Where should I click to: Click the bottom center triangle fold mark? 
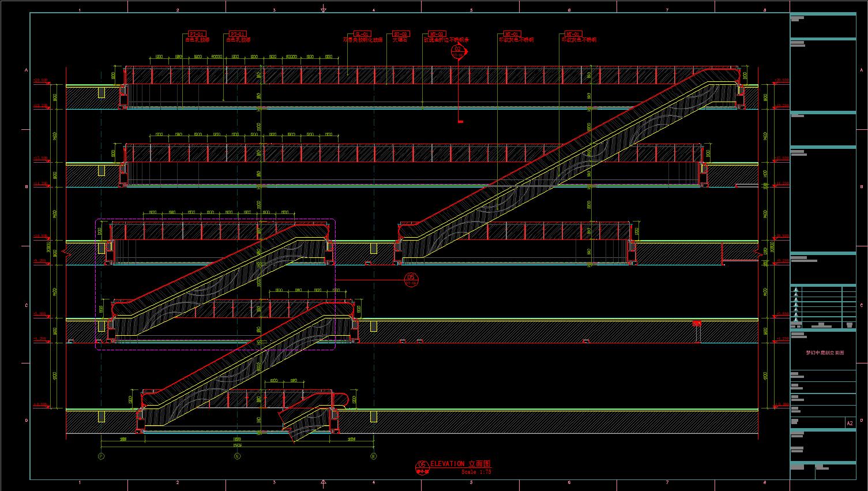pos(324,482)
